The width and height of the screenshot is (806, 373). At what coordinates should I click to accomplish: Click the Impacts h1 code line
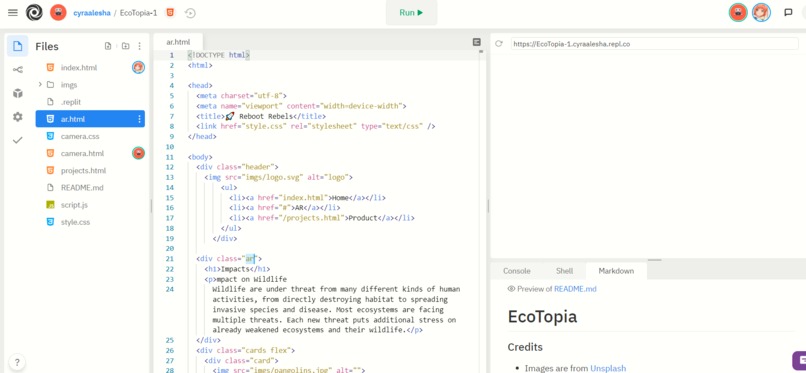click(x=237, y=269)
